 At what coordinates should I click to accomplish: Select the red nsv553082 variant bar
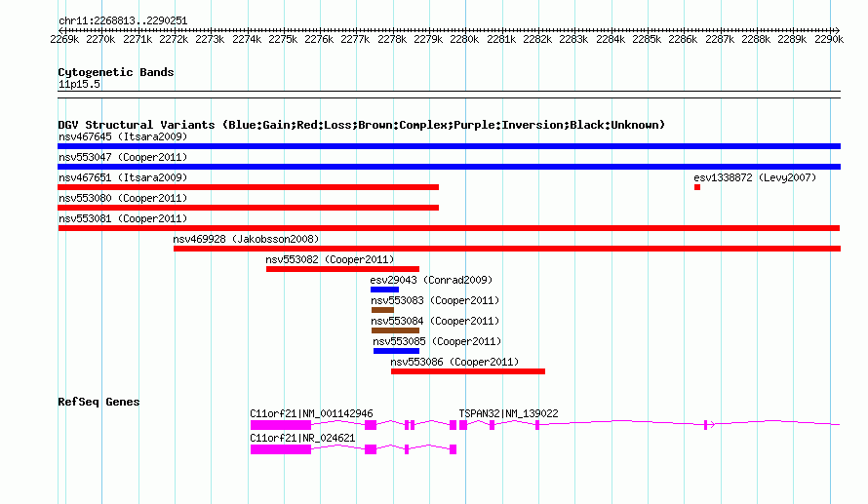[x=342, y=269]
